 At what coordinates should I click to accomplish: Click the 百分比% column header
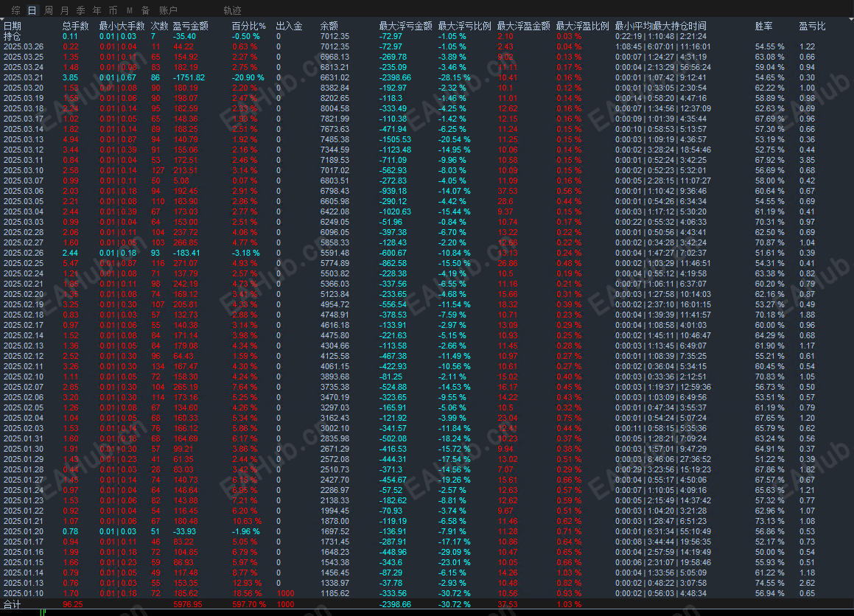249,26
